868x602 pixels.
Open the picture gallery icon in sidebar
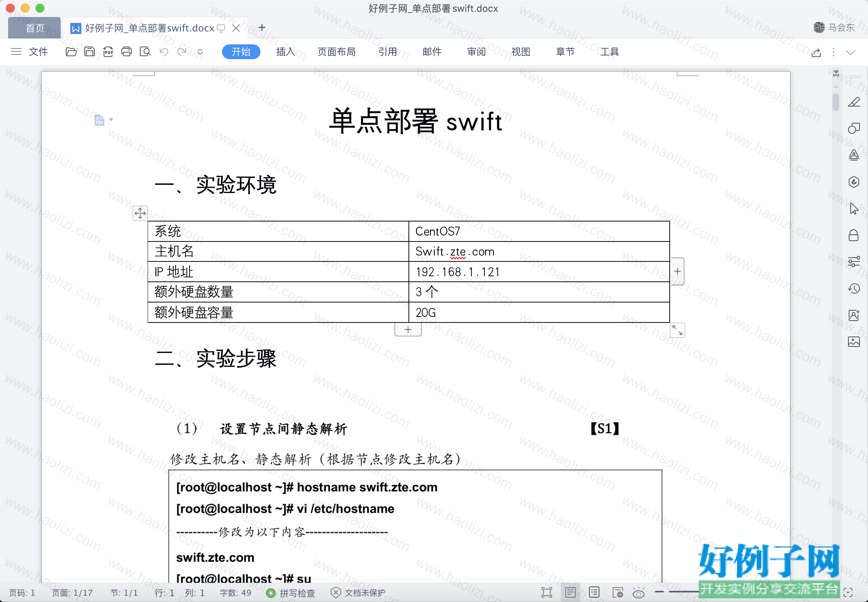point(854,341)
